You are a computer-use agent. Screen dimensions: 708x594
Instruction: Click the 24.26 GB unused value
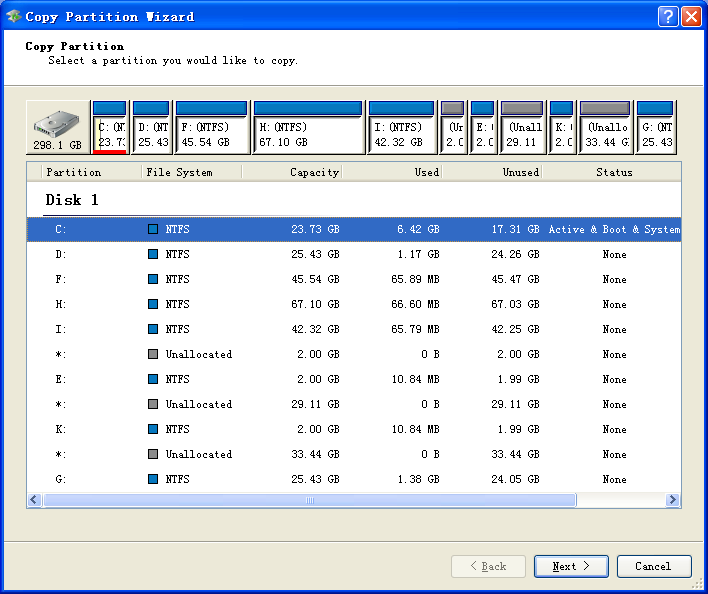tap(515, 255)
